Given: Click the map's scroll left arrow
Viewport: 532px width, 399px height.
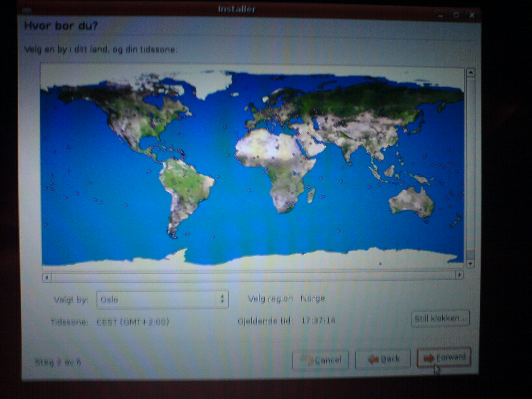Looking at the screenshot, I should click(47, 278).
